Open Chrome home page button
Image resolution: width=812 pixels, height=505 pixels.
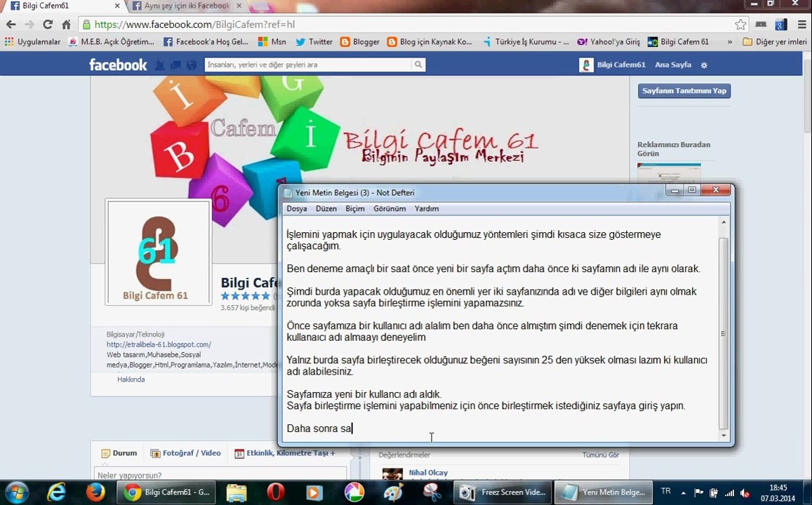pos(66,25)
